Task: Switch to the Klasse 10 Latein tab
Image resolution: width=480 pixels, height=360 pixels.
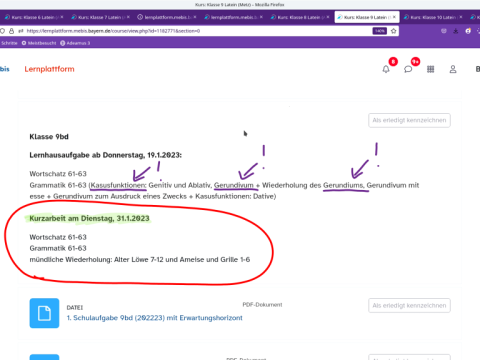Action: [432, 17]
